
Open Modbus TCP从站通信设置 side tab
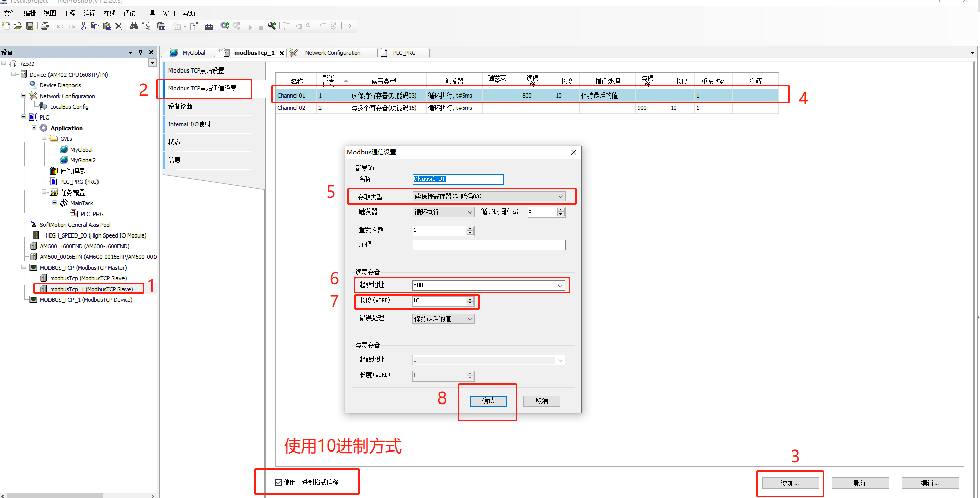(203, 88)
